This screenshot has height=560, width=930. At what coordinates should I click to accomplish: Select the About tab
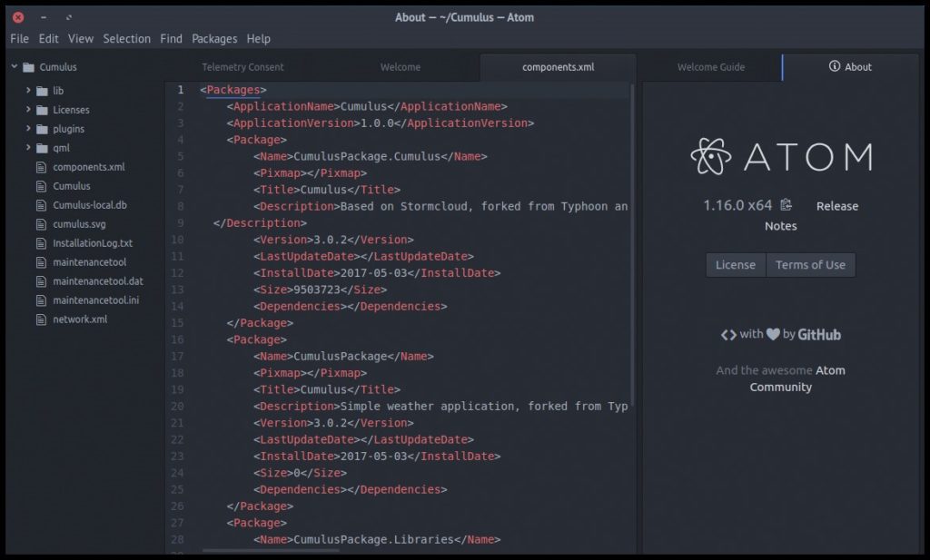[x=850, y=67]
